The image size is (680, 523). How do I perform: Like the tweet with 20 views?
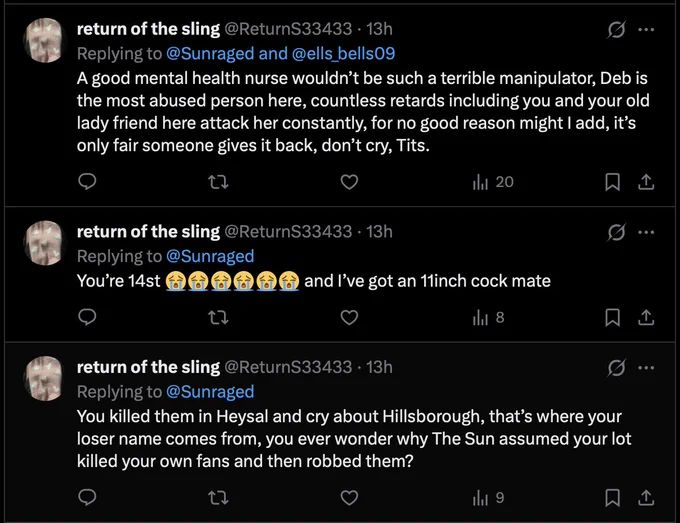[349, 182]
